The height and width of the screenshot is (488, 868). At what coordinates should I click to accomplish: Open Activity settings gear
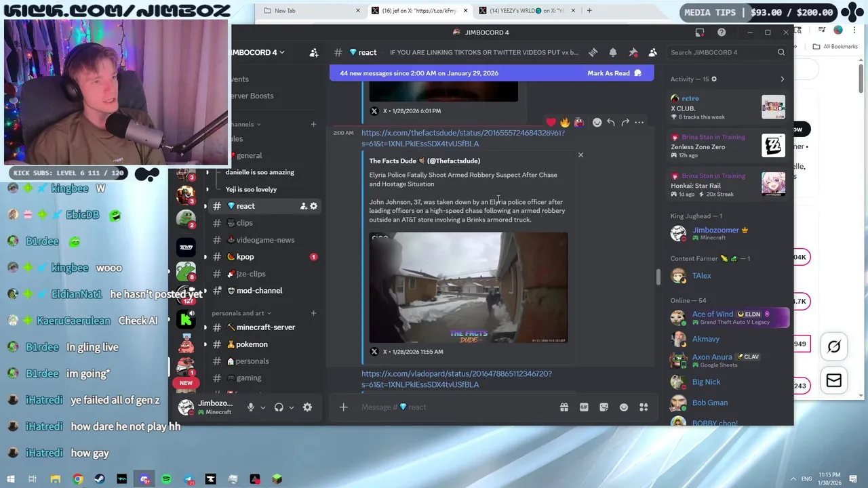714,79
